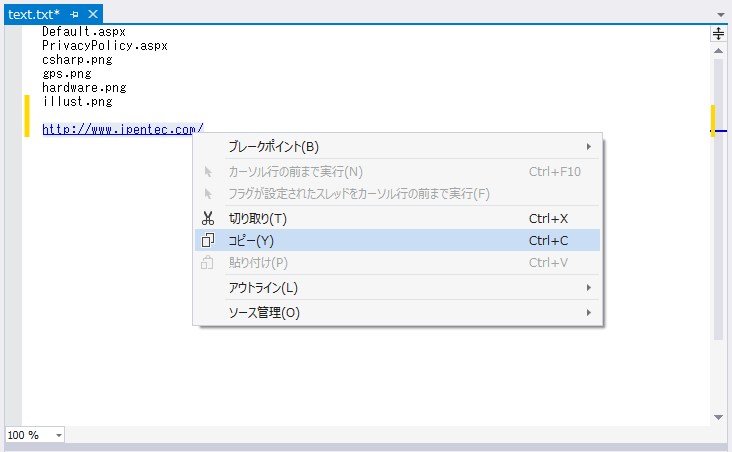Image resolution: width=732 pixels, height=452 pixels.
Task: Click the PrivacyPolicy.aspx line
Action: click(105, 46)
